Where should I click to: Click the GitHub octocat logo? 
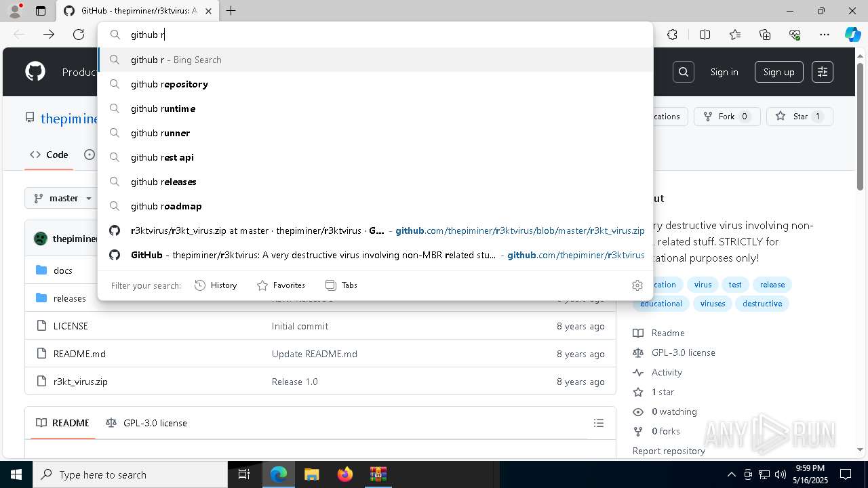pyautogui.click(x=35, y=72)
